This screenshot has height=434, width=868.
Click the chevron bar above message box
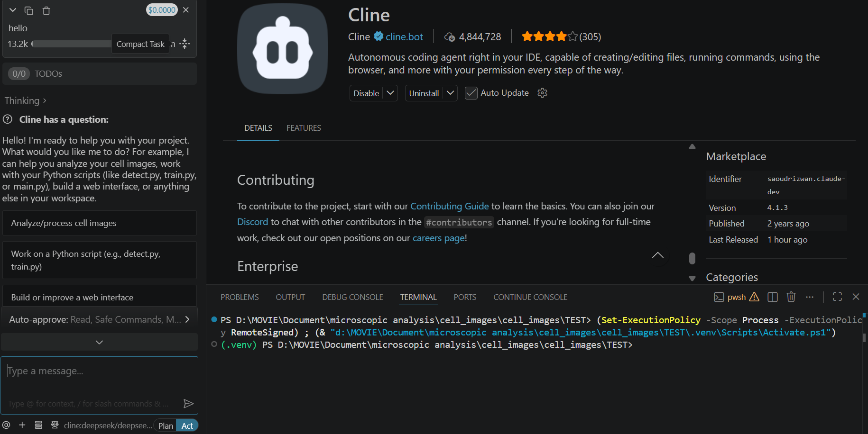coord(99,342)
